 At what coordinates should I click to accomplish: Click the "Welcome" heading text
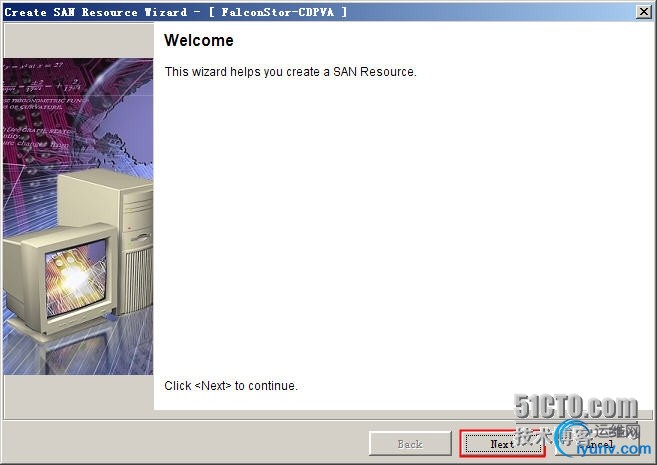click(x=199, y=41)
